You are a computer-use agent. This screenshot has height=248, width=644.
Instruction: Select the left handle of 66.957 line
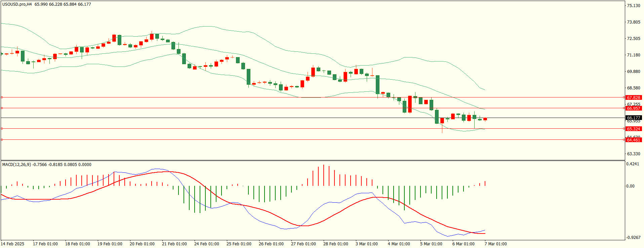tap(2, 108)
